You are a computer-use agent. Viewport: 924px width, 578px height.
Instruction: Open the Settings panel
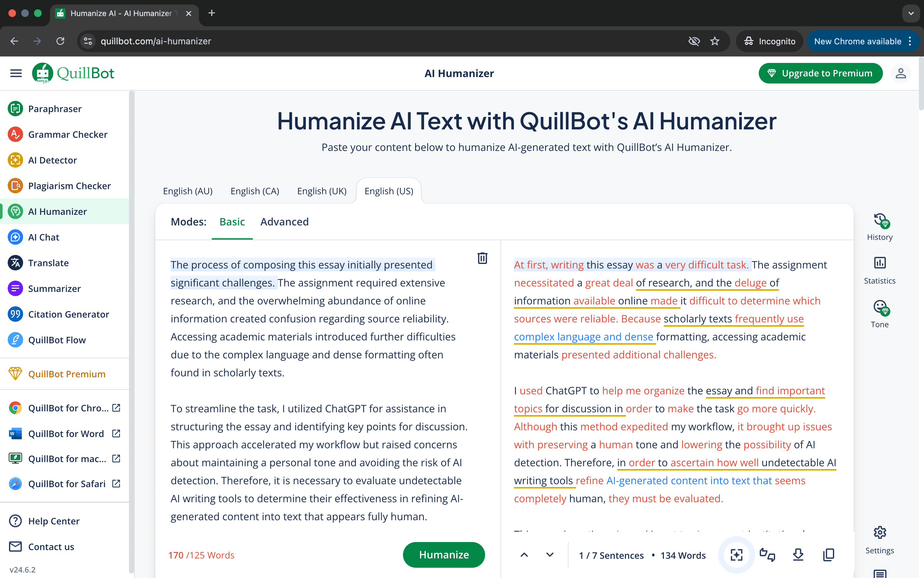880,540
